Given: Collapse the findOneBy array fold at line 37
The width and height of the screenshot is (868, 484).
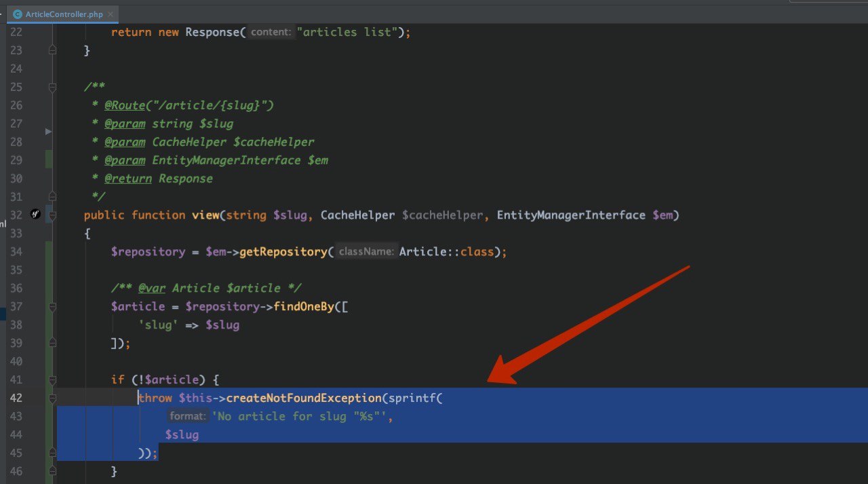Looking at the screenshot, I should click(52, 307).
